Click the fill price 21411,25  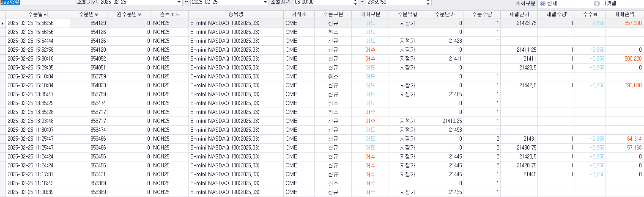pyautogui.click(x=526, y=50)
